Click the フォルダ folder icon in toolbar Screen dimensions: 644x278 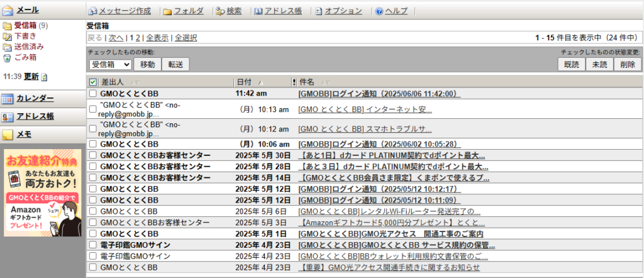tap(167, 11)
